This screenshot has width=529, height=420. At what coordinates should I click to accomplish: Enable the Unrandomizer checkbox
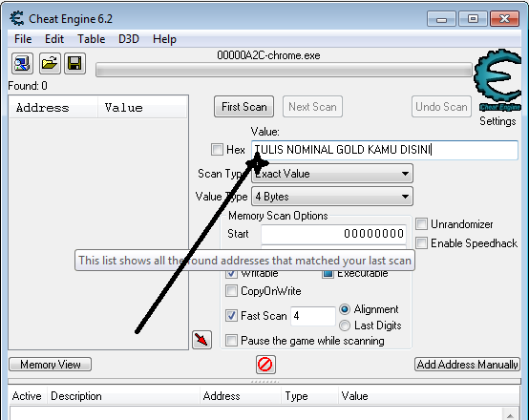coord(421,224)
